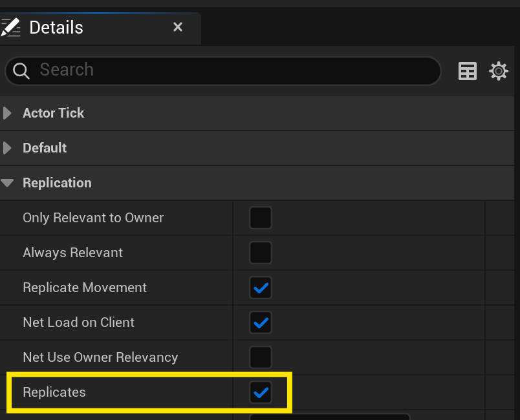Turn on Net Use Owner Relevancy checkbox
This screenshot has height=420, width=520.
pyautogui.click(x=261, y=357)
